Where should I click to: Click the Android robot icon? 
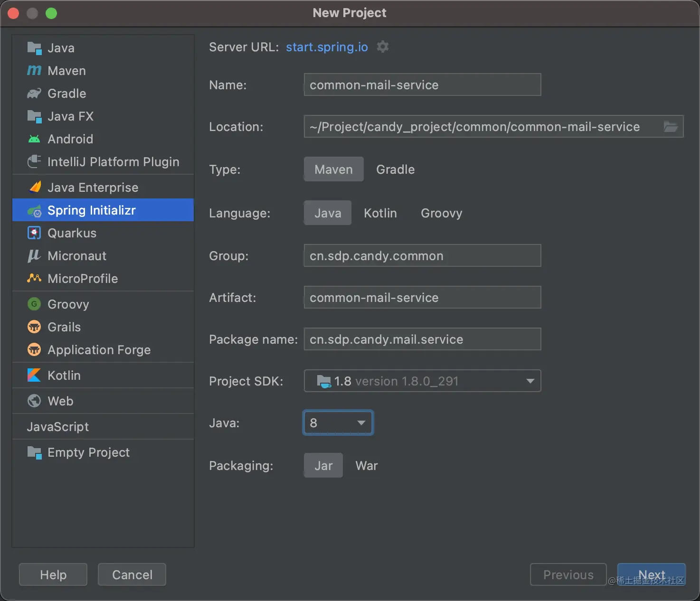(34, 139)
